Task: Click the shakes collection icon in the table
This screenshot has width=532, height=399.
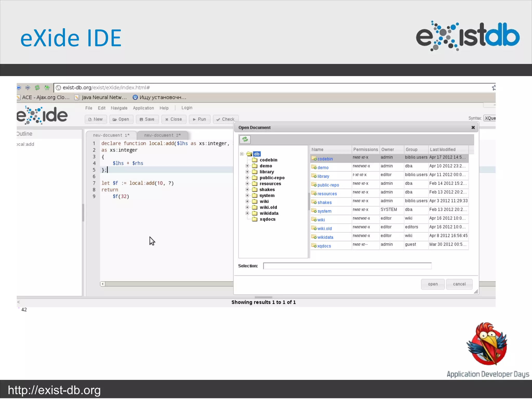Action: click(x=314, y=202)
